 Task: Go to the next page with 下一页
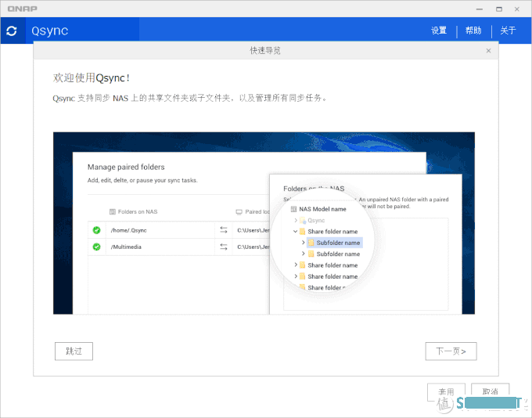tap(451, 351)
